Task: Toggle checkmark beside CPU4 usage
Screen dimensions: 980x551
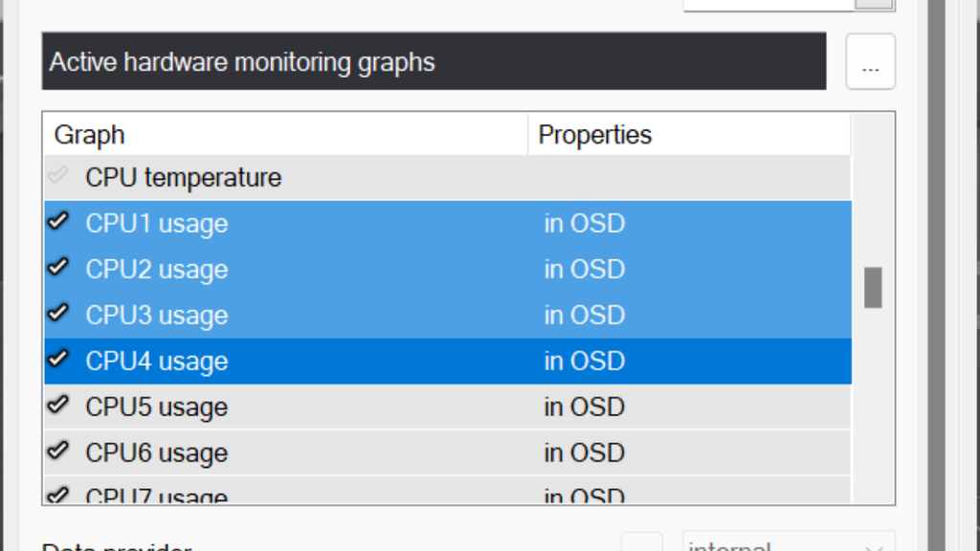Action: point(58,360)
